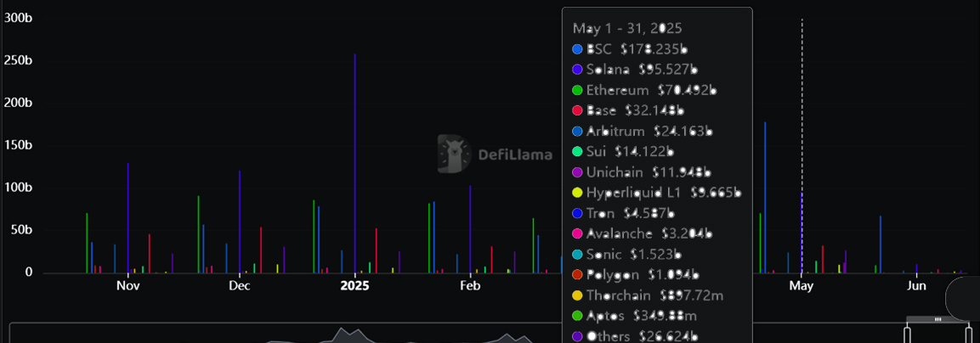This screenshot has height=343, width=980.
Task: Click the 'Solana $95.527b' tooltip row
Action: [x=635, y=69]
